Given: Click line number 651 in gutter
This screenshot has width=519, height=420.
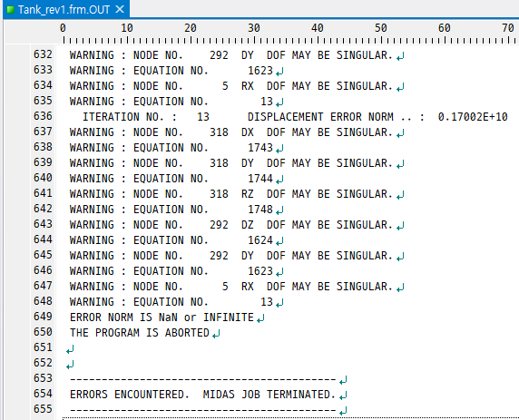Looking at the screenshot, I should tap(43, 347).
